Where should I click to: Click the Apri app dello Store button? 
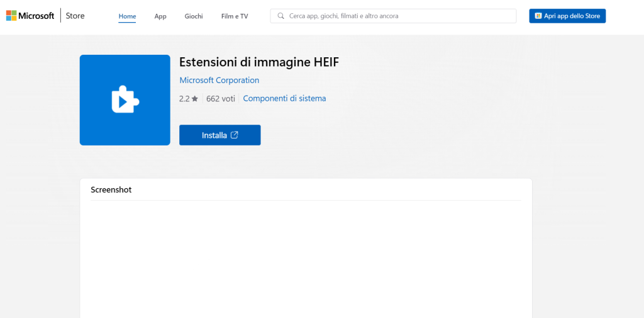[x=567, y=16]
